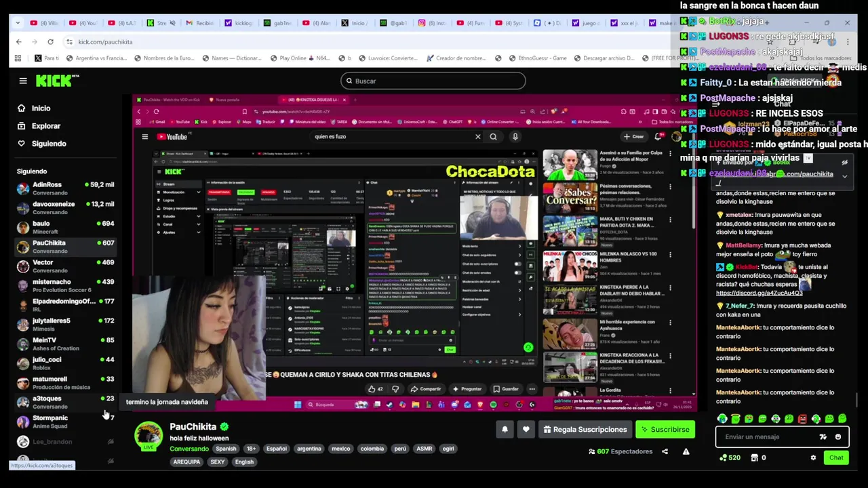Click the Buscar search field

pyautogui.click(x=433, y=81)
